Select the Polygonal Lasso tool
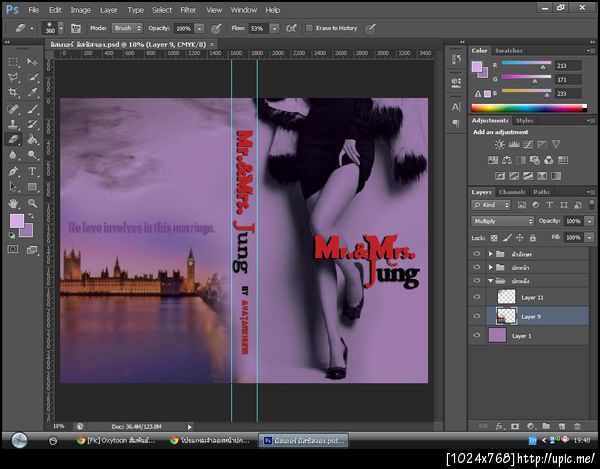This screenshot has height=469, width=600. coord(13,78)
